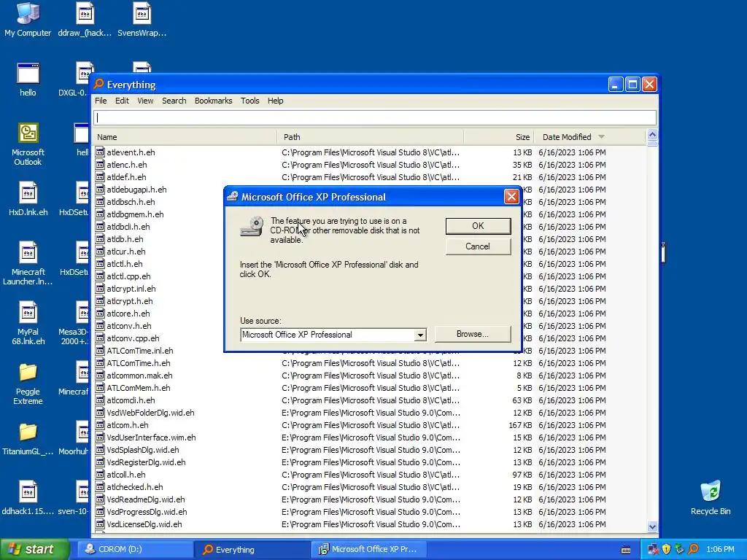Viewport: 747px width, 560px height.
Task: Open the File menu in Everything
Action: [x=101, y=101]
